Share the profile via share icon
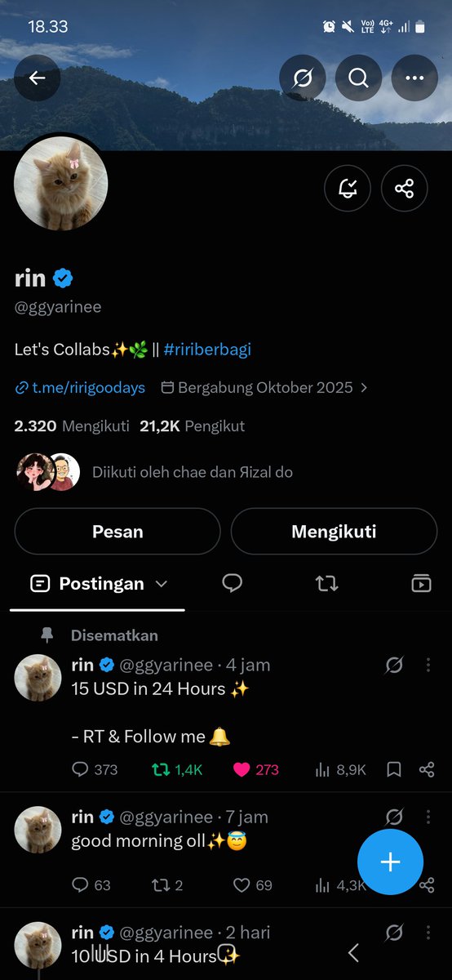 pyautogui.click(x=405, y=189)
